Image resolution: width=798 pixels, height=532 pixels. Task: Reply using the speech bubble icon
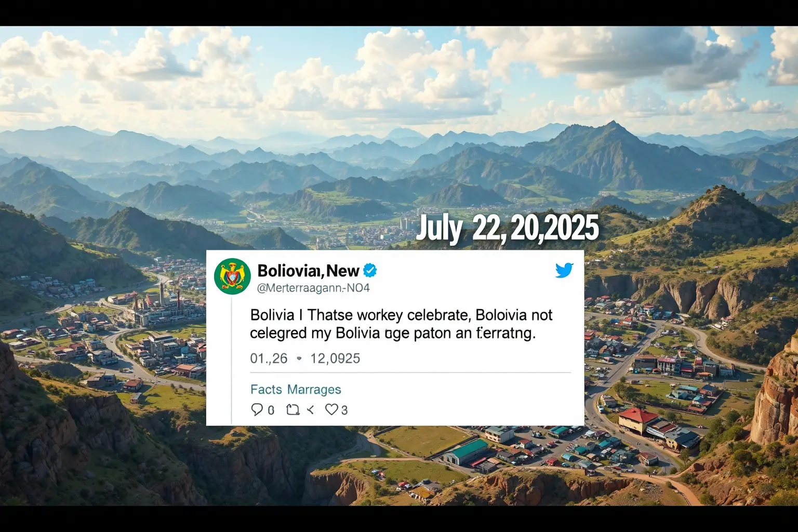click(x=257, y=409)
